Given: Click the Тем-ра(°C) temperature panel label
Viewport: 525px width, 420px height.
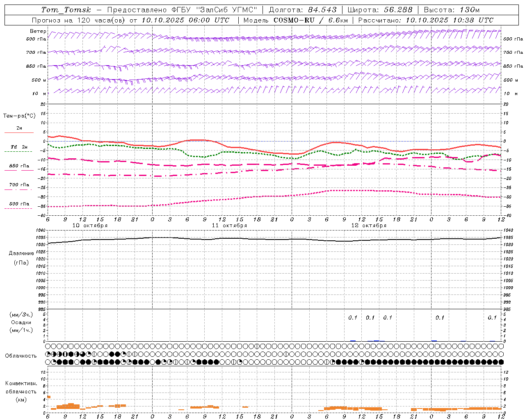Looking at the screenshot, I should click(x=19, y=116).
